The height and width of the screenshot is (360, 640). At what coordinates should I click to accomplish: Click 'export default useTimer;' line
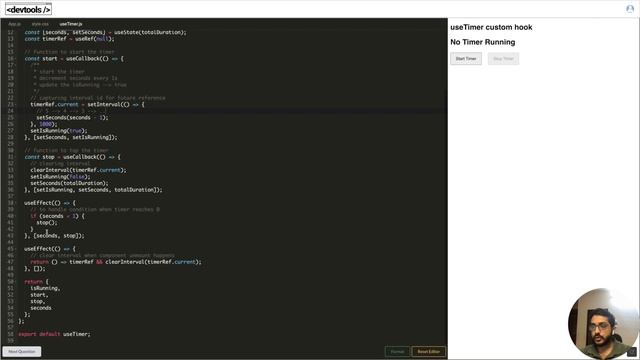pyautogui.click(x=54, y=334)
